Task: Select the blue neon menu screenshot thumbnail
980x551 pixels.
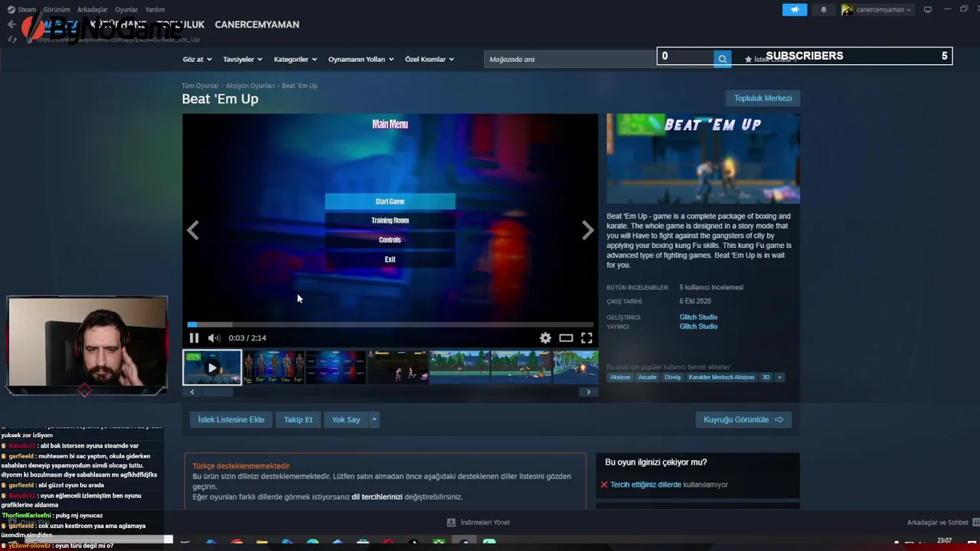Action: [x=335, y=368]
